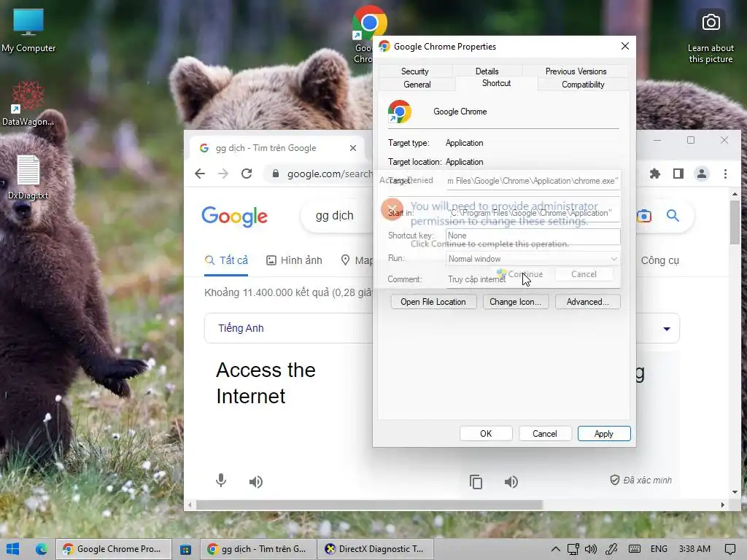Go back in the Chrome browser
Image resolution: width=747 pixels, height=560 pixels.
pyautogui.click(x=200, y=174)
